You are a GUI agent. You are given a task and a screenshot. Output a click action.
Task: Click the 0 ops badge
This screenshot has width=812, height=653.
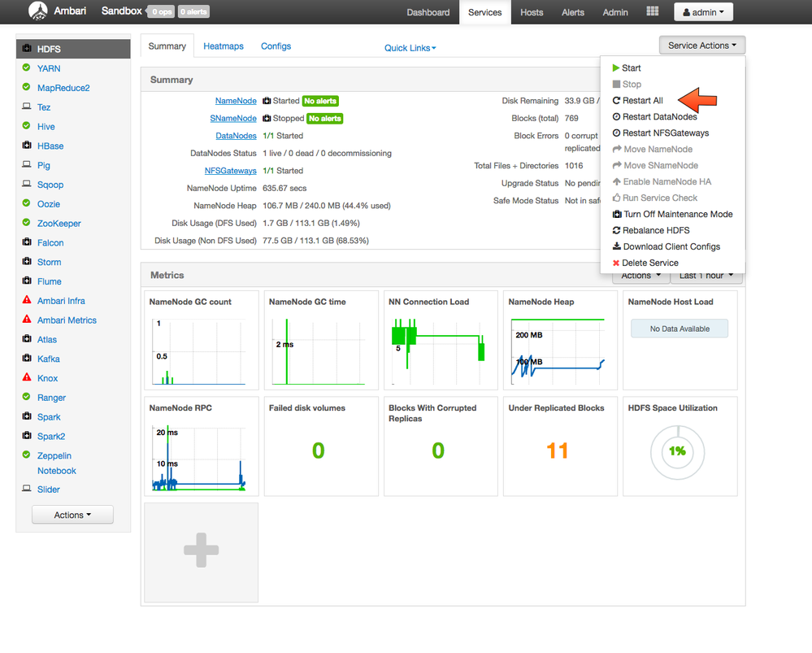pos(162,11)
